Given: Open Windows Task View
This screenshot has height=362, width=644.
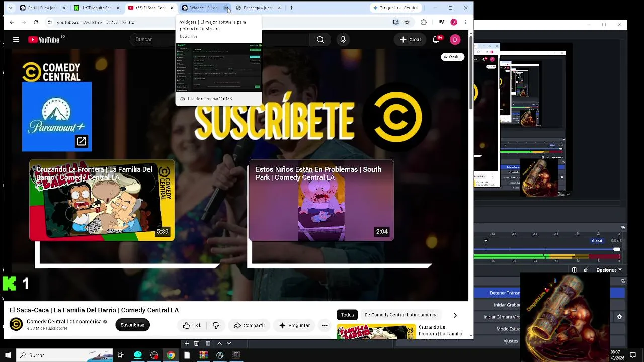Looking at the screenshot, I should pyautogui.click(x=121, y=355).
